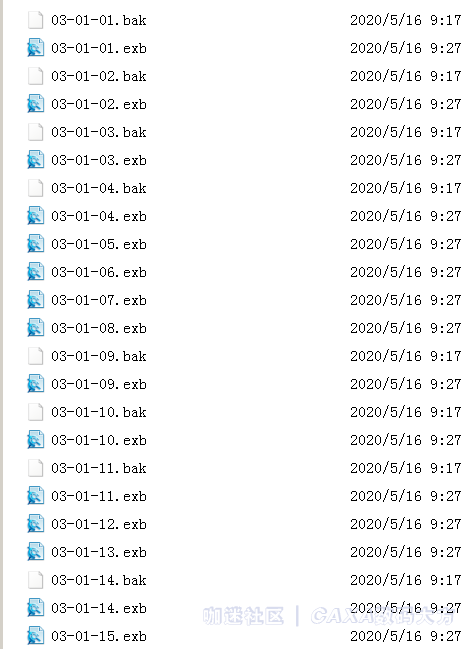Select the CAXA icon of 03-01-12.exb

(x=36, y=524)
